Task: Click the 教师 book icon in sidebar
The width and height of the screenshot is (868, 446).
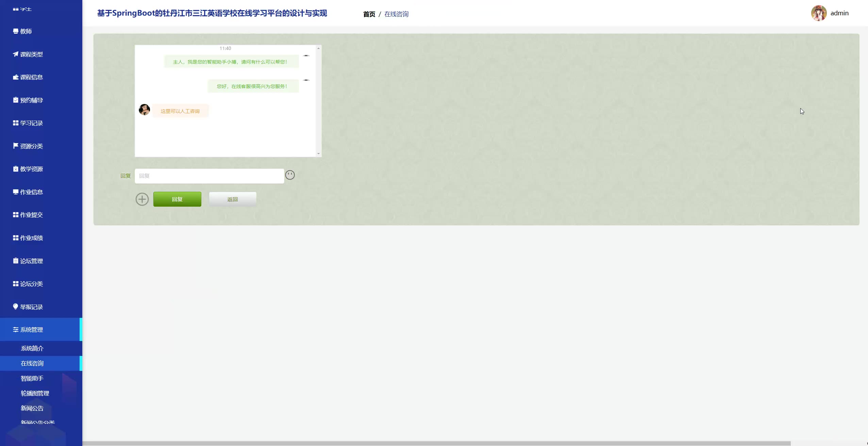Action: tap(15, 31)
